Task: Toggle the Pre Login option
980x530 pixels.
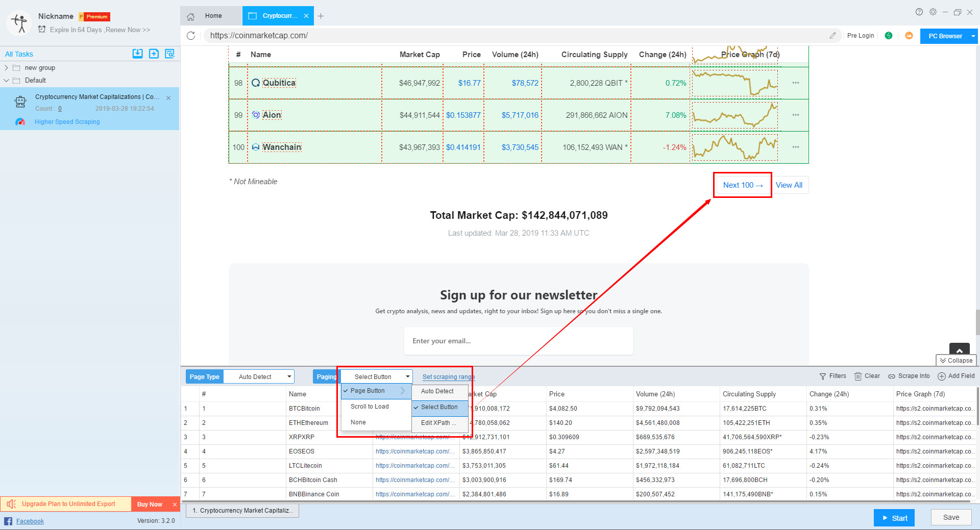Action: [x=861, y=36]
